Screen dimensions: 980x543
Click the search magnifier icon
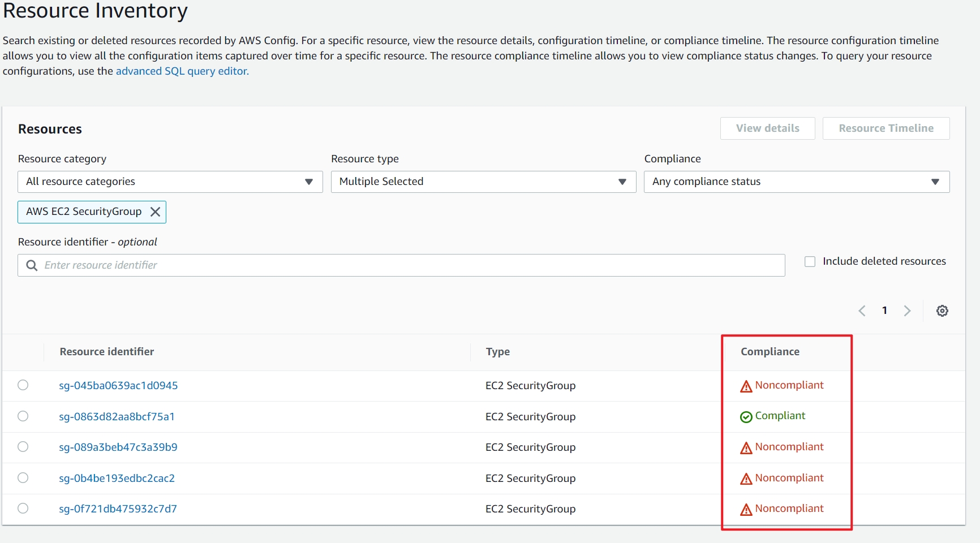point(32,265)
